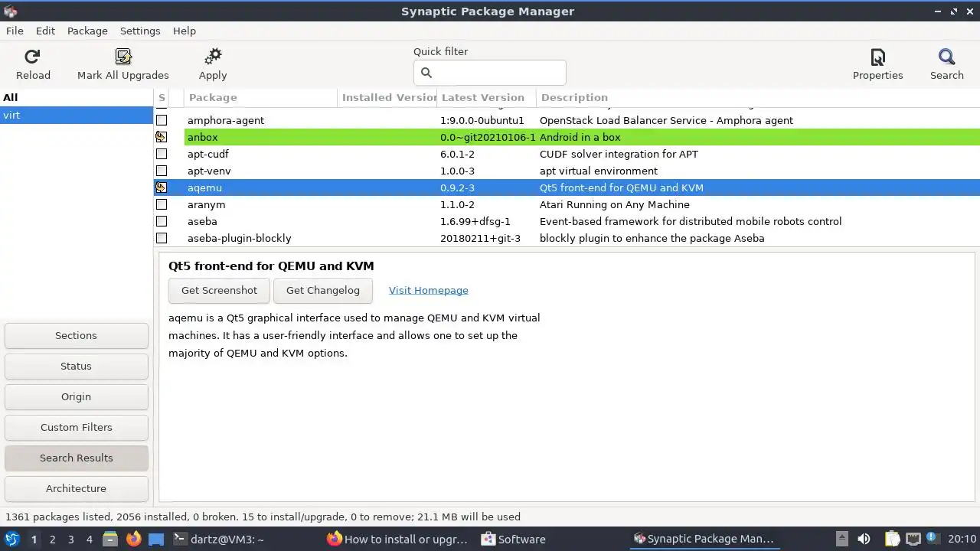Sort by the Latest Version column header
Viewport: 980px width, 551px height.
point(486,97)
